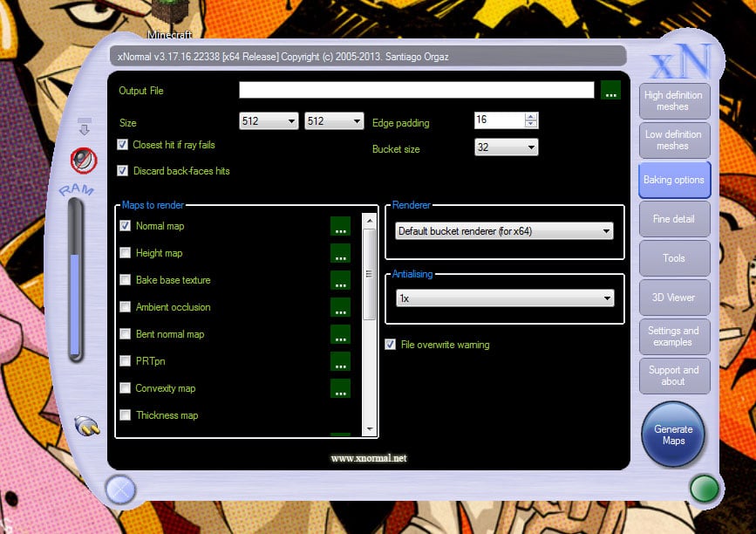Open Normal map options button

(x=340, y=227)
